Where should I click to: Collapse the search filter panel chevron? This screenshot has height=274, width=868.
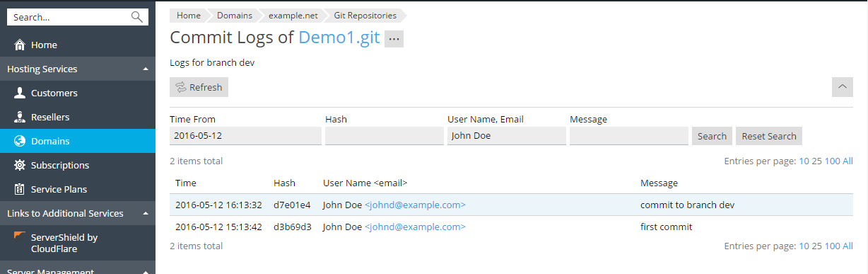point(843,86)
